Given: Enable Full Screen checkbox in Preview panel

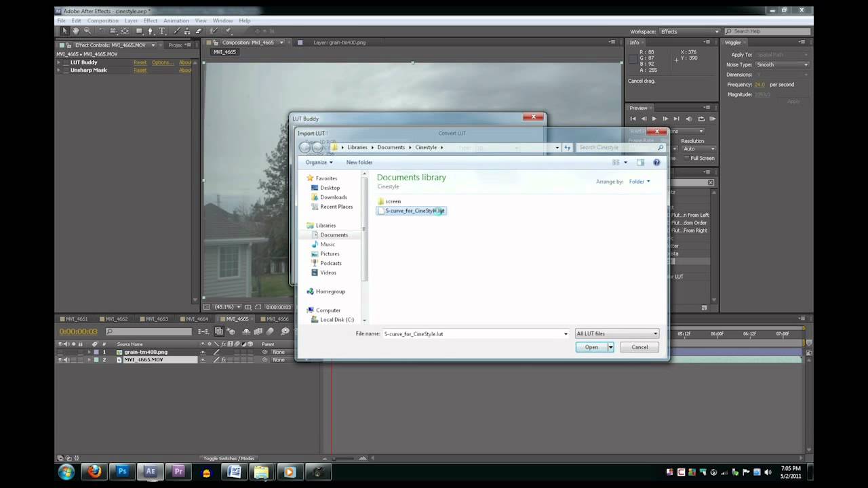Looking at the screenshot, I should (686, 158).
